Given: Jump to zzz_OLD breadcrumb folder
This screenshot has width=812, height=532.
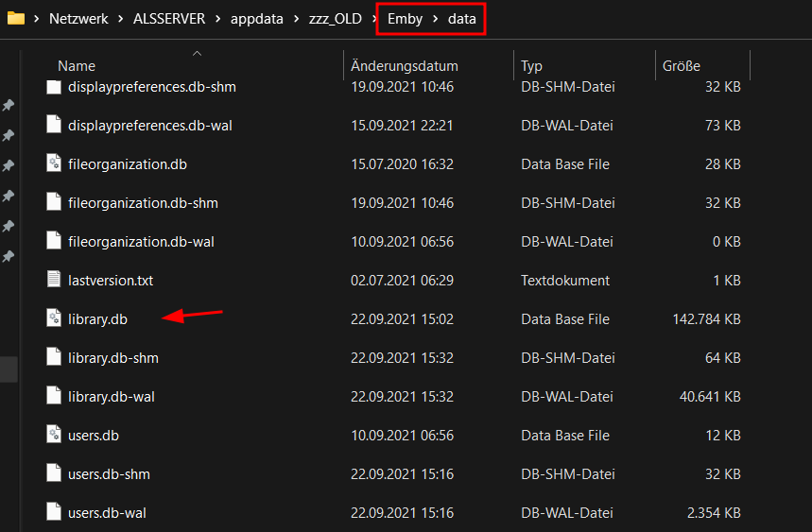Looking at the screenshot, I should 335,19.
